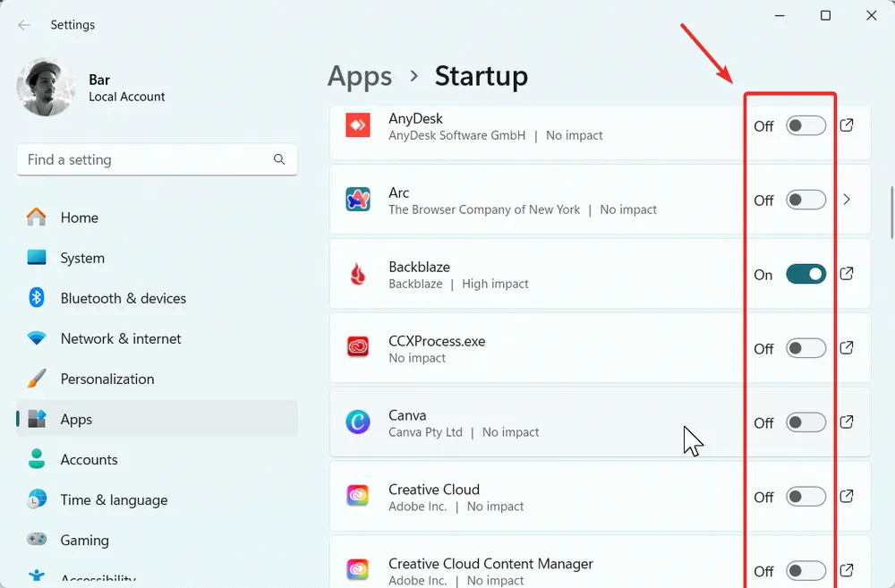Click Canva Pty Ltd publisher text
The image size is (895, 588).
tap(425, 432)
